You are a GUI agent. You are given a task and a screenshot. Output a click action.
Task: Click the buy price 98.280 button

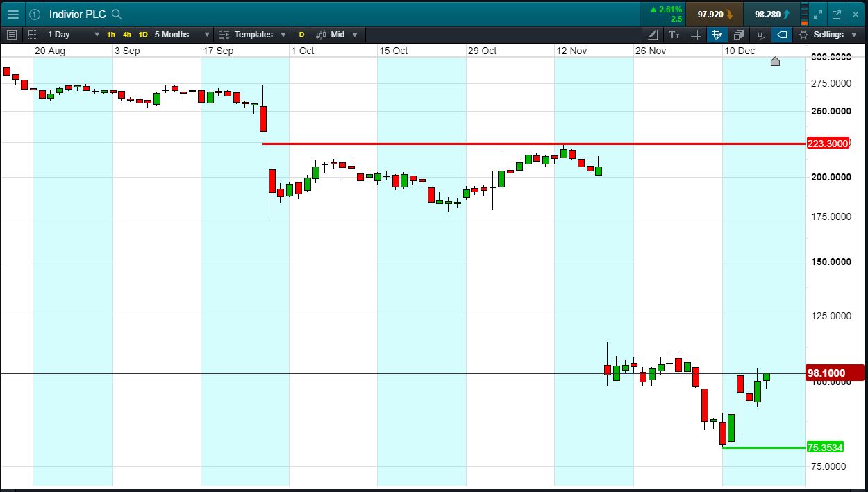pyautogui.click(x=771, y=14)
